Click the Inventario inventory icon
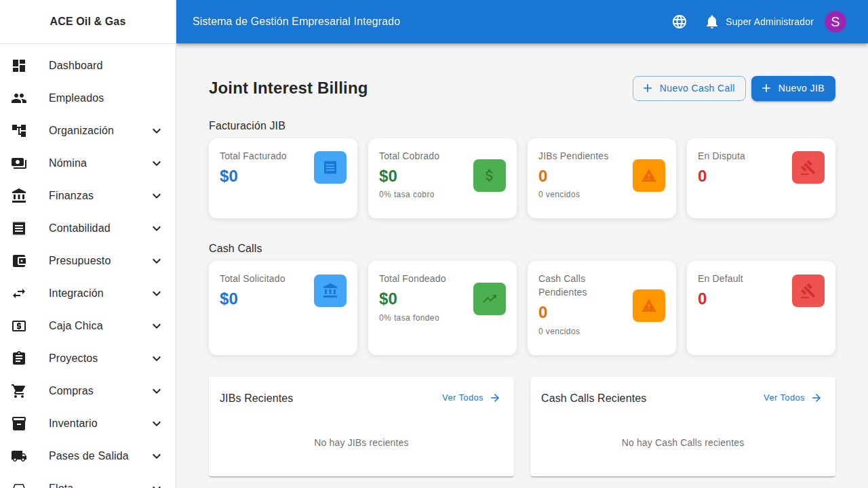Screen dimensions: 868x488 coord(18,423)
